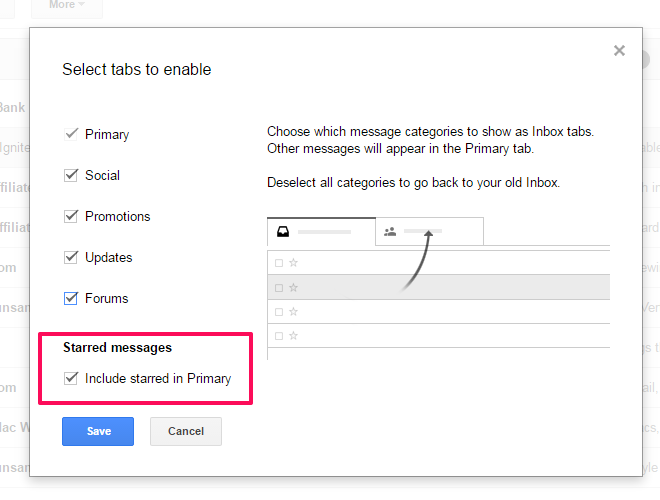Cancel the tab selection dialog
This screenshot has width=660, height=500.
pos(186,431)
